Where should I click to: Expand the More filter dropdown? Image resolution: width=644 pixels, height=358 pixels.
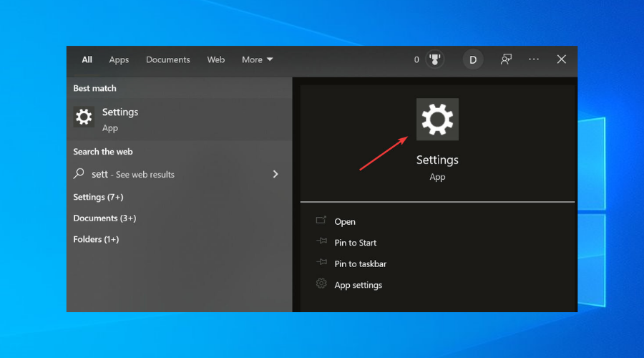pyautogui.click(x=257, y=60)
